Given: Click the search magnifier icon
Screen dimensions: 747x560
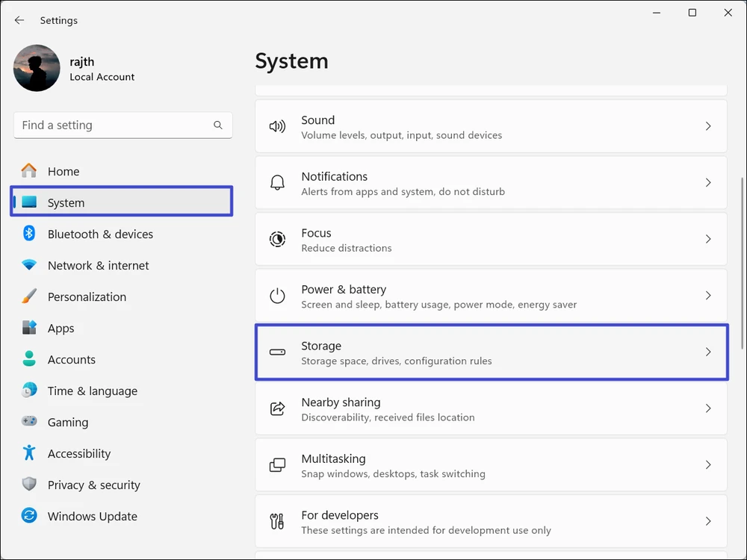Looking at the screenshot, I should coord(218,125).
